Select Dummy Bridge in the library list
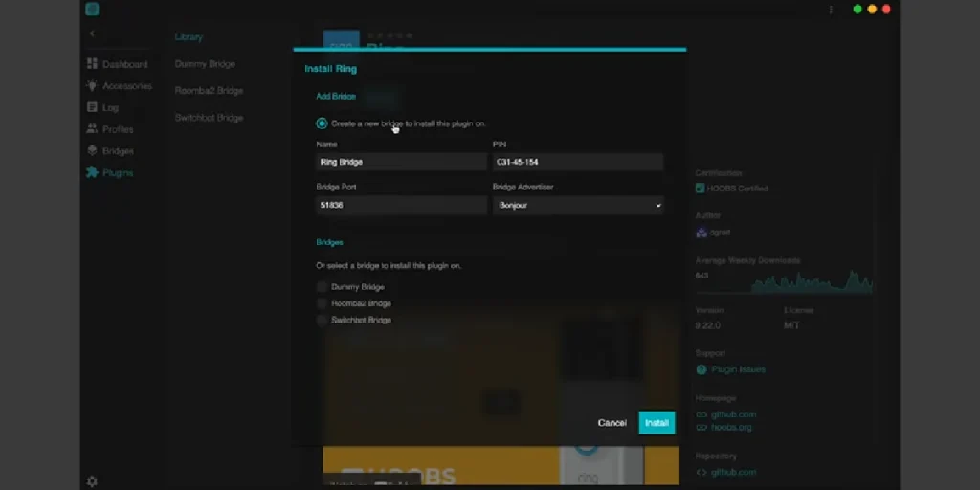The width and height of the screenshot is (980, 490). pyautogui.click(x=205, y=64)
